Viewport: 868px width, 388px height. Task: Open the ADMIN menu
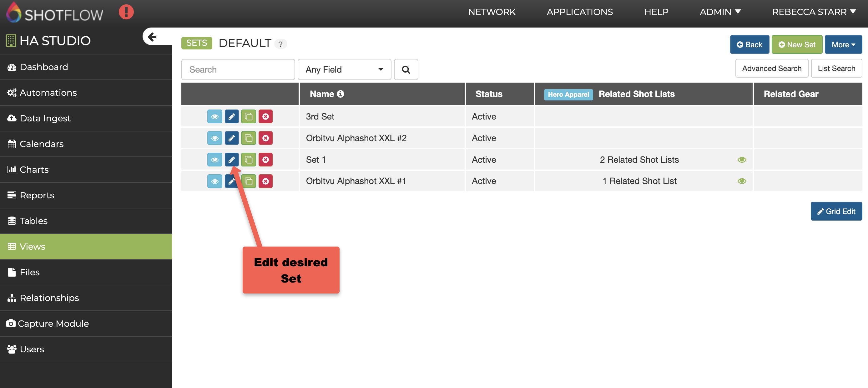720,12
